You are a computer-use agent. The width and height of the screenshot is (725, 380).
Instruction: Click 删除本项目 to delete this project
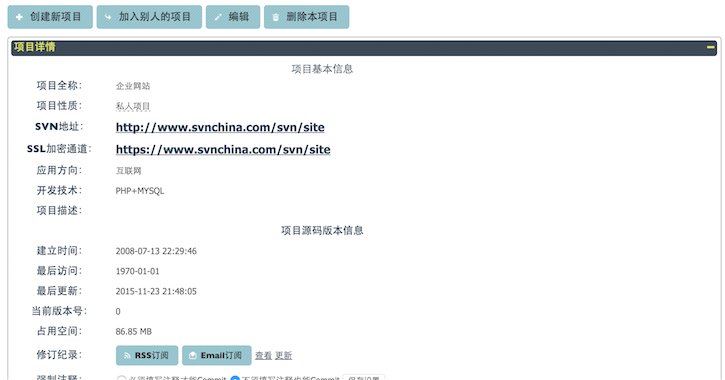point(306,17)
